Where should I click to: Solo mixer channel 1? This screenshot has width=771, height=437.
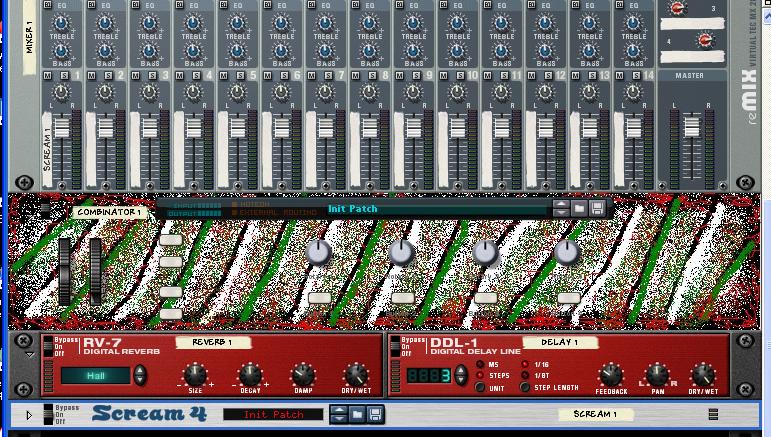[x=64, y=76]
